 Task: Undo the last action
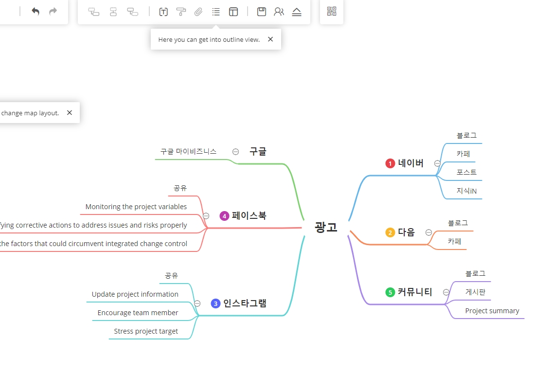point(36,12)
